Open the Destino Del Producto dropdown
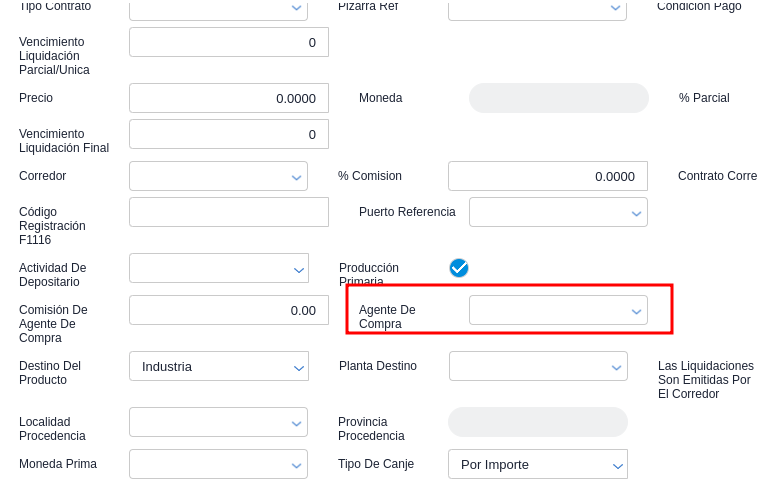 click(218, 366)
